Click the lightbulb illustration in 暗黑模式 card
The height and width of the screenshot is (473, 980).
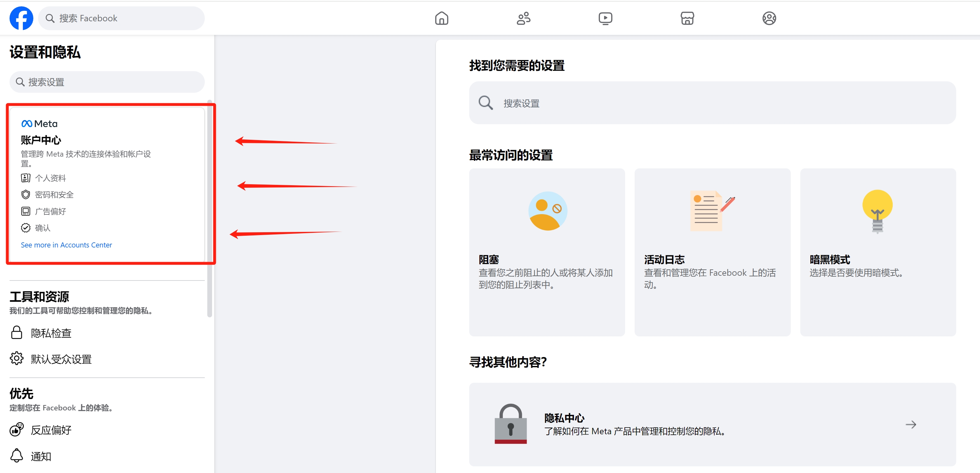pos(877,212)
